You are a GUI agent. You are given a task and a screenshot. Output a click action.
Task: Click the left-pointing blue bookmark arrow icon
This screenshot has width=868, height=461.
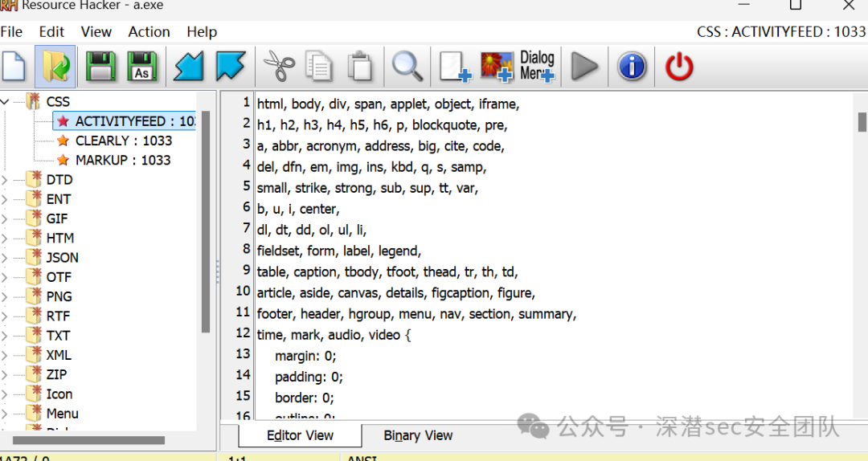189,67
